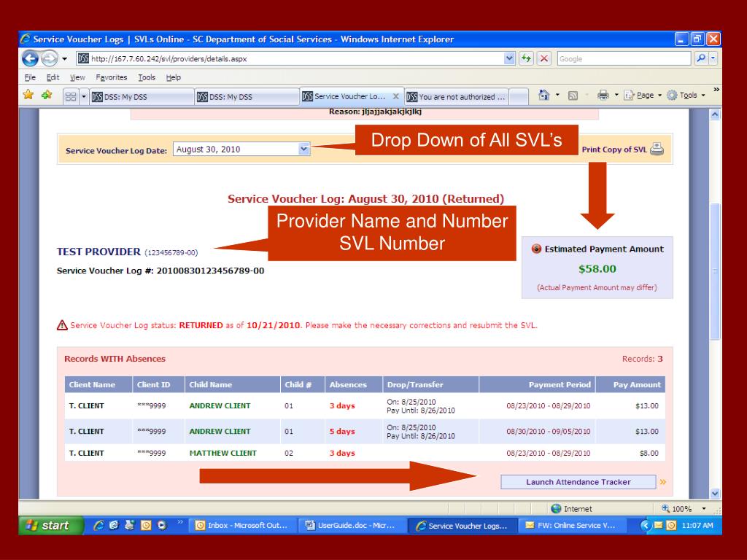
Task: Switch to second DSS: My DSS tab
Action: (247, 97)
